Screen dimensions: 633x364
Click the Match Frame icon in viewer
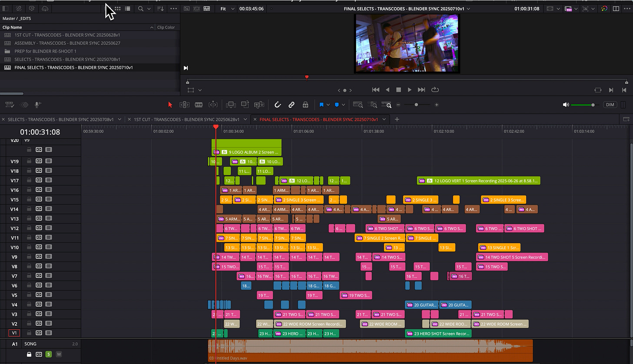598,90
